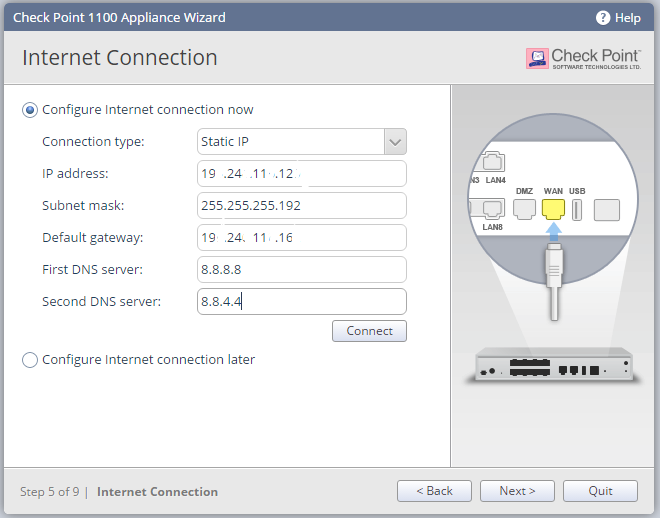Click the DMZ port in the diagram
The image size is (660, 518).
524,209
